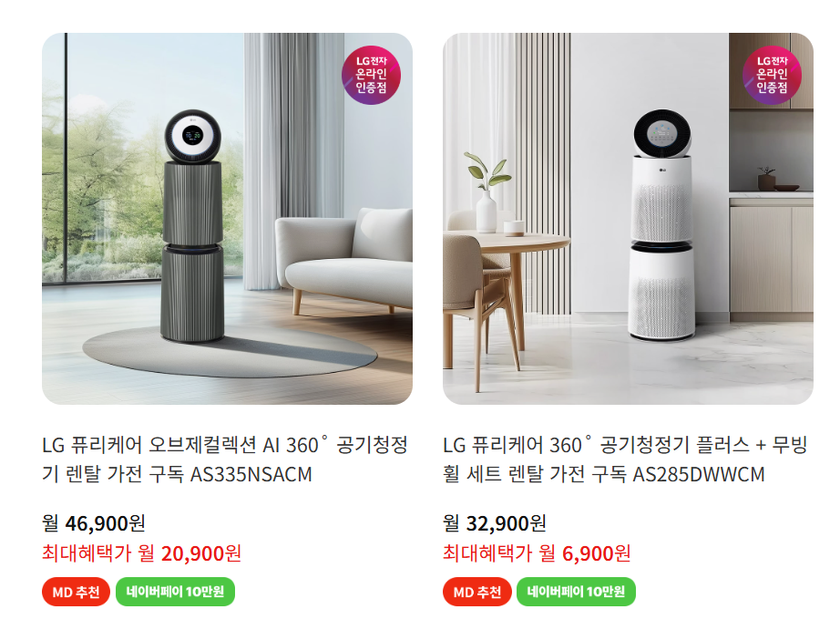The image size is (840, 630).
Task: Open LG 퓨리케어 오브제컬렉션 AI 360° product title
Action: pyautogui.click(x=225, y=460)
